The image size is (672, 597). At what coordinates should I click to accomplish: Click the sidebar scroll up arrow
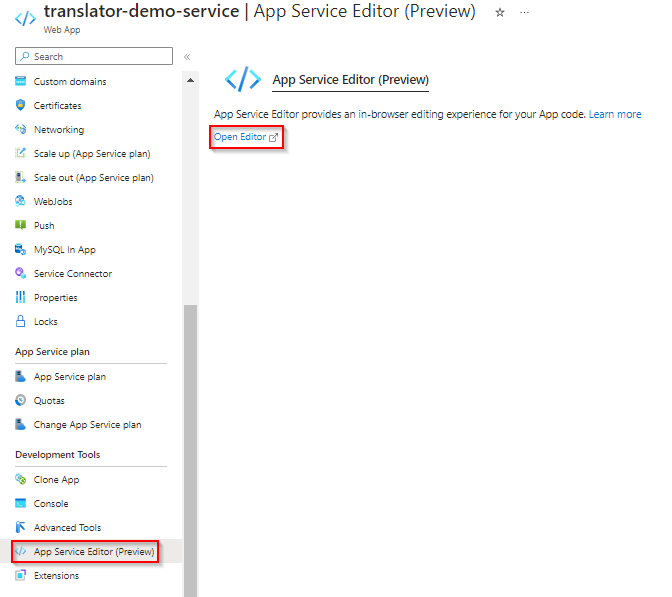[191, 80]
